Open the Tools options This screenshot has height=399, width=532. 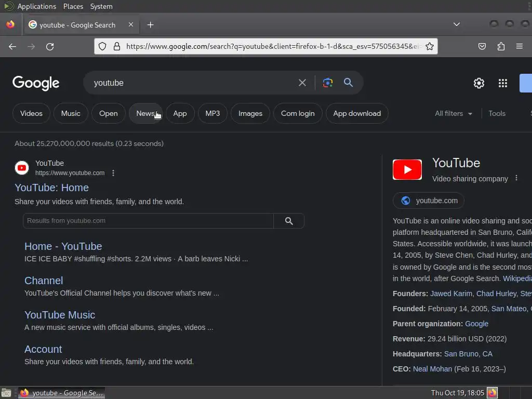pyautogui.click(x=497, y=113)
